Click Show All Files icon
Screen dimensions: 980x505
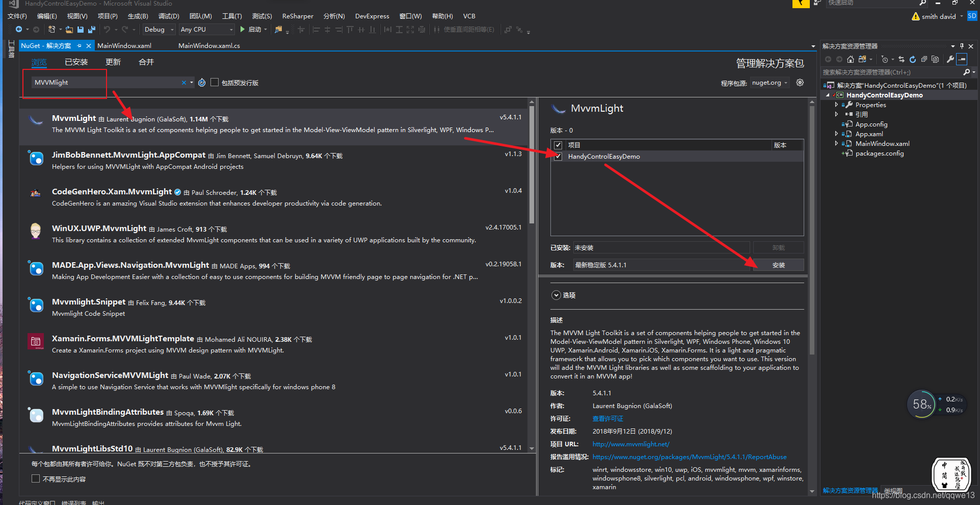(935, 59)
